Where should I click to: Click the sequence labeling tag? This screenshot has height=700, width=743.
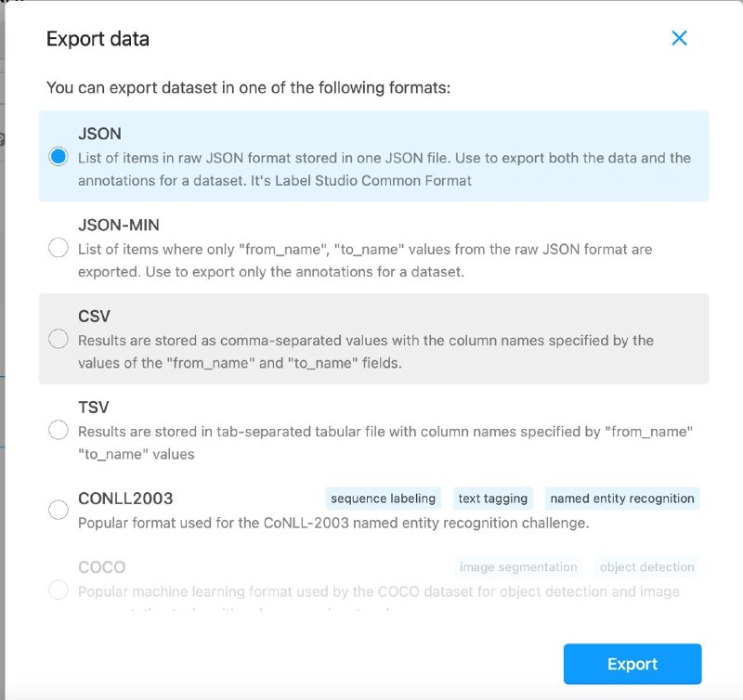383,499
